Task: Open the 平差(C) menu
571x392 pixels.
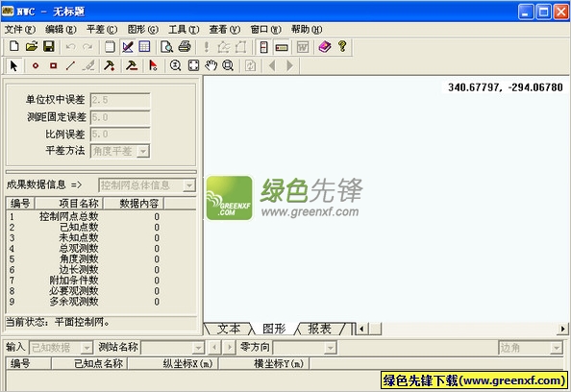Action: coord(102,30)
